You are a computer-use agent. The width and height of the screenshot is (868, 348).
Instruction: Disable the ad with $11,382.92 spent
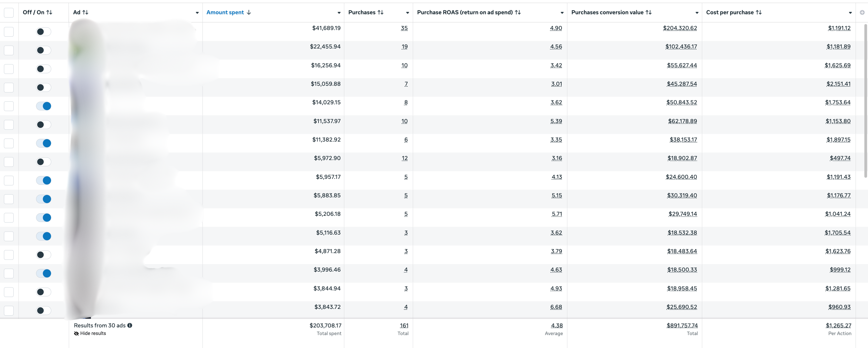click(x=43, y=143)
